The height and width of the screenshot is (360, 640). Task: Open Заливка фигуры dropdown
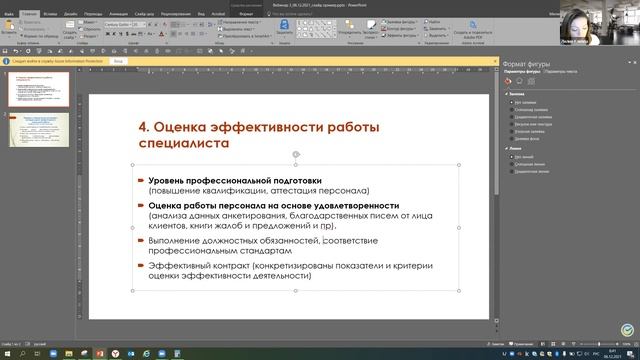[399, 22]
